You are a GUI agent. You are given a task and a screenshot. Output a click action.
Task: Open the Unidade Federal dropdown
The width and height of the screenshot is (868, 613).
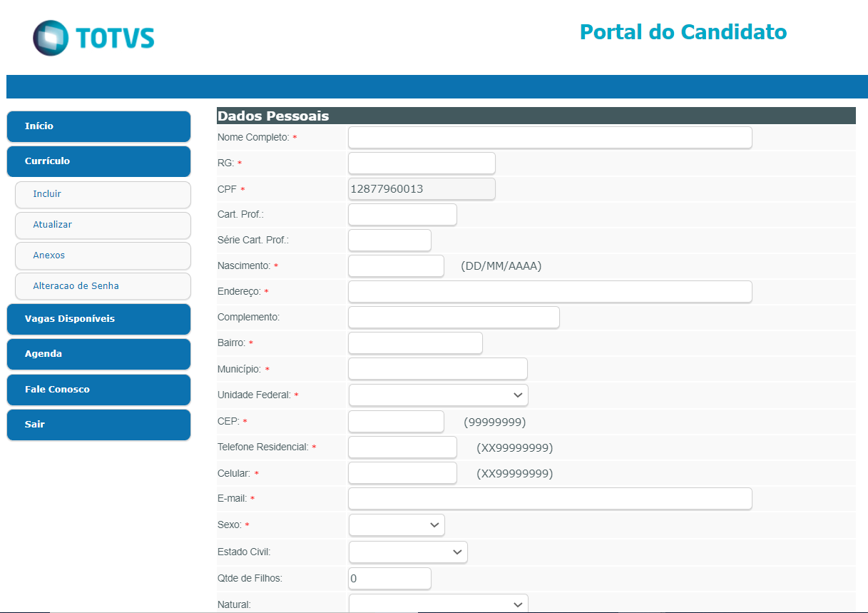pyautogui.click(x=439, y=395)
